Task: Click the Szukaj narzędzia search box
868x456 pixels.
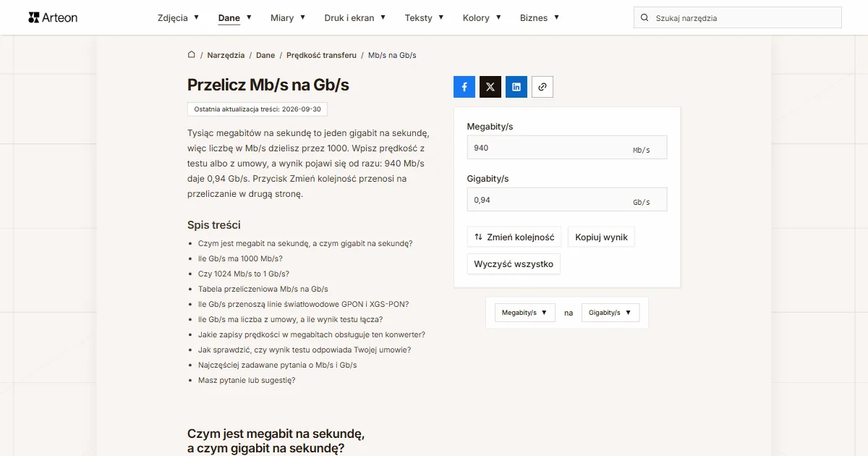Action: tap(738, 18)
